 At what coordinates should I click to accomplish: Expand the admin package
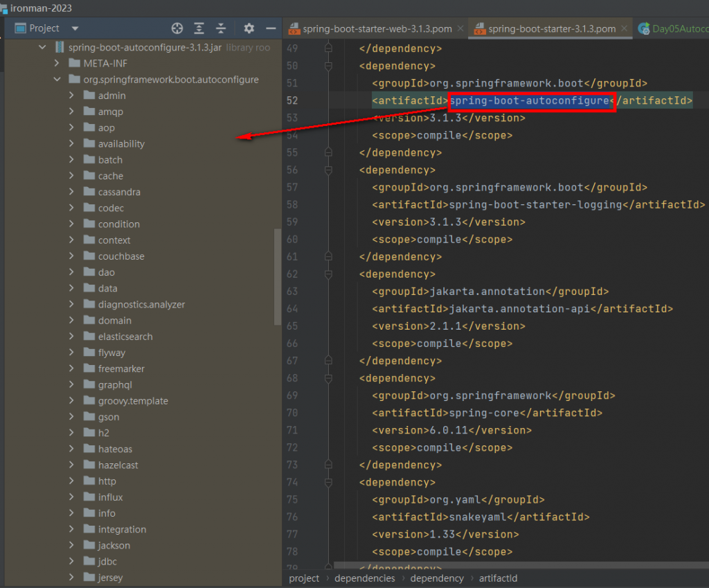(x=71, y=96)
